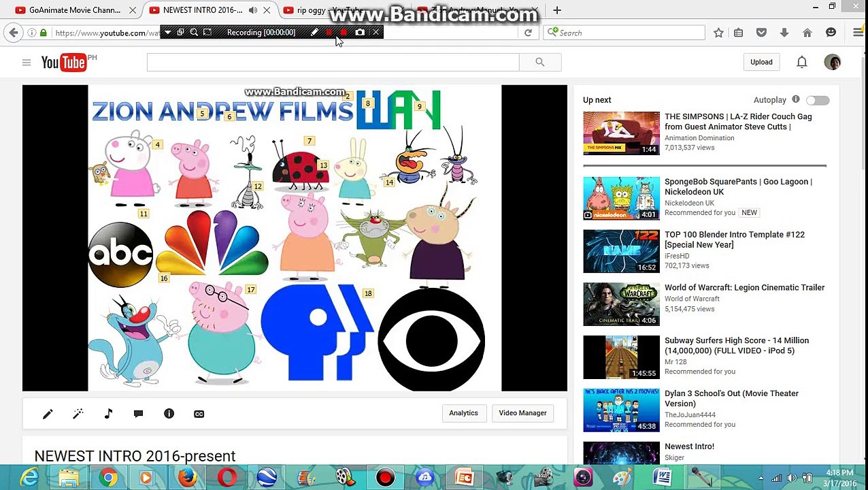Screen dimensions: 868x490
Task: Open the YouTube guide hamburger menu
Action: pyautogui.click(x=27, y=63)
